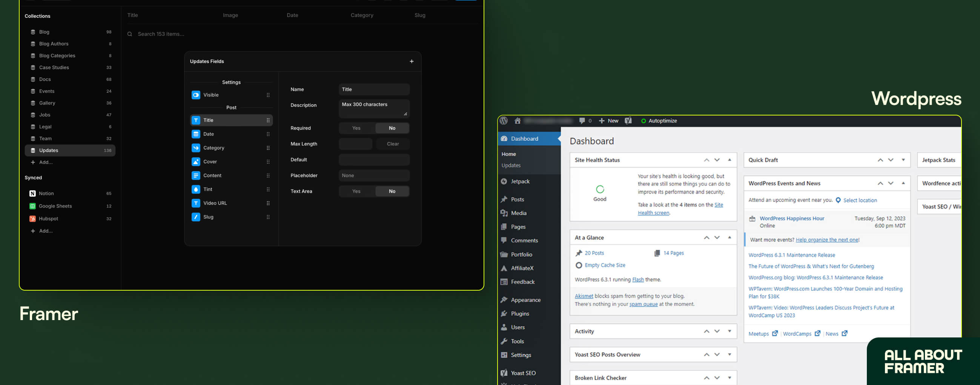Image resolution: width=980 pixels, height=385 pixels.
Task: Expand the Broken Link Checker panel triangle
Action: point(729,378)
